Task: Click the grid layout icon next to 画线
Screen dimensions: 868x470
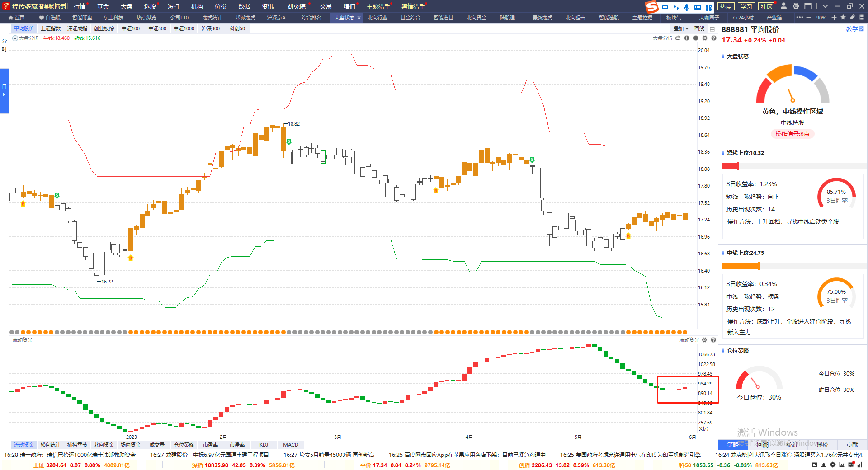Action: (712, 29)
